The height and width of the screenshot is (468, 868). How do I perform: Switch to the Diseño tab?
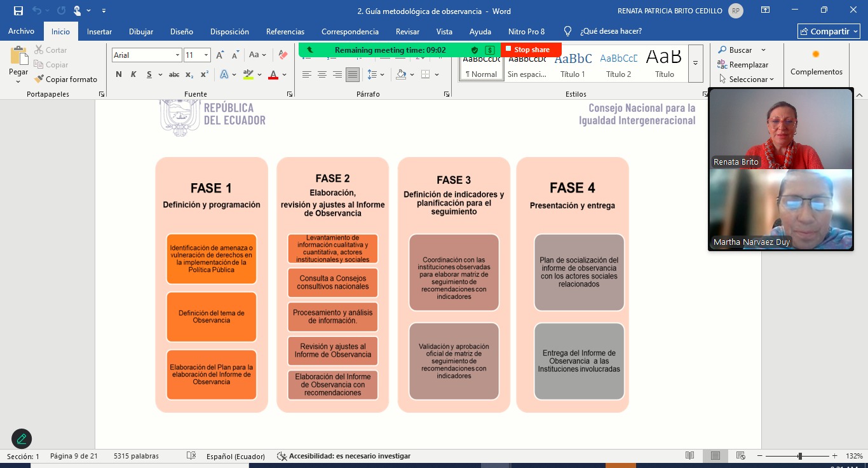(182, 31)
